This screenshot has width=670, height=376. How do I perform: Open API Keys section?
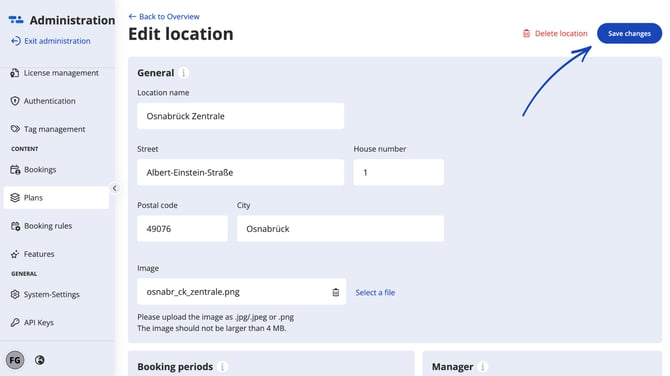click(56, 323)
